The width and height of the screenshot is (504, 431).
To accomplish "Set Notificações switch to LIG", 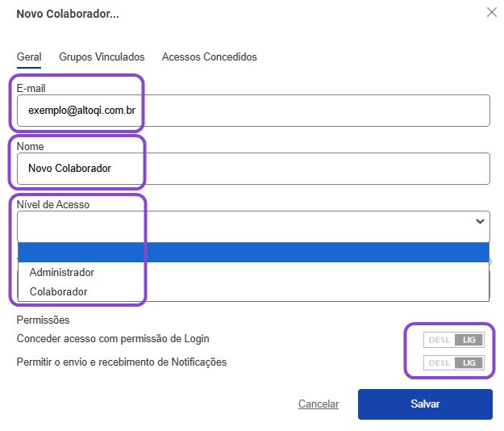I will tap(469, 363).
